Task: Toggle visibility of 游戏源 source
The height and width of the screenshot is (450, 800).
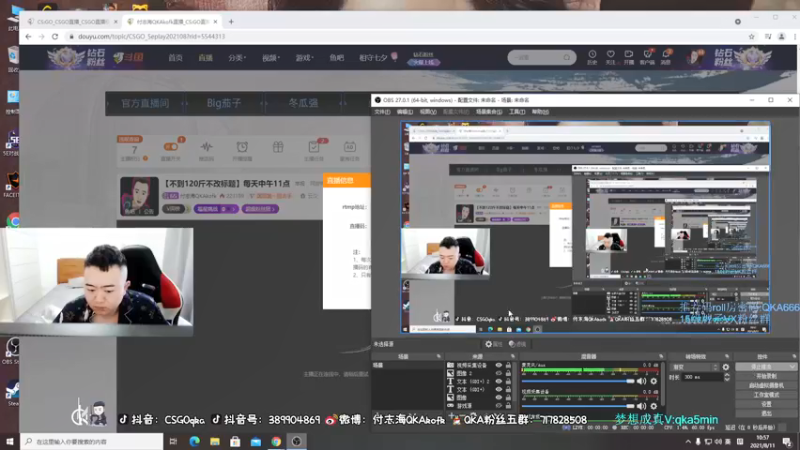Action: 498,406
